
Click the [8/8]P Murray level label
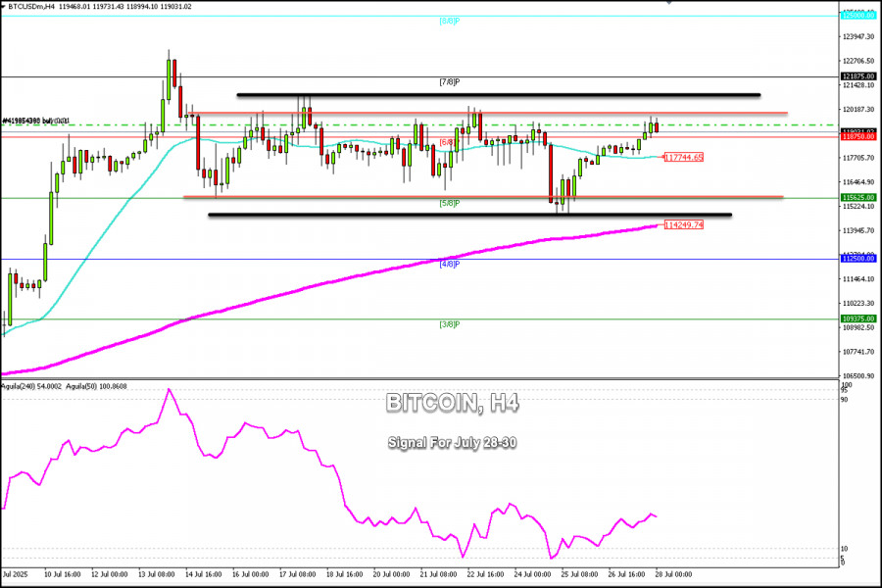[450, 21]
